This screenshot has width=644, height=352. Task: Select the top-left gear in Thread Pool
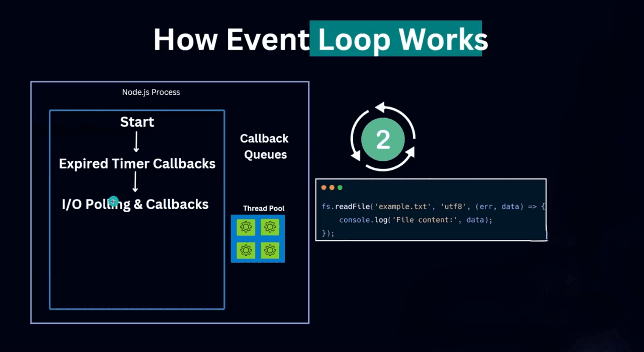coord(246,227)
